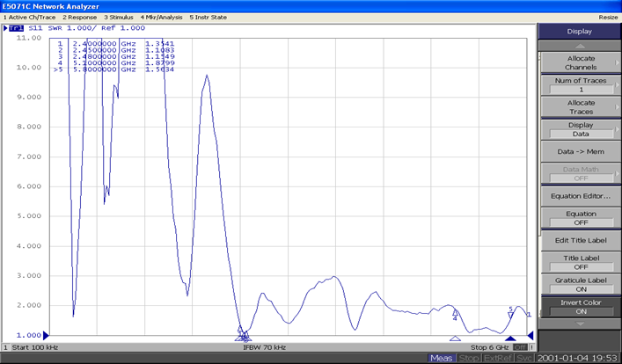This screenshot has height=364, width=622.
Task: Toggle the Graticule Label ON setting
Action: coord(581,284)
